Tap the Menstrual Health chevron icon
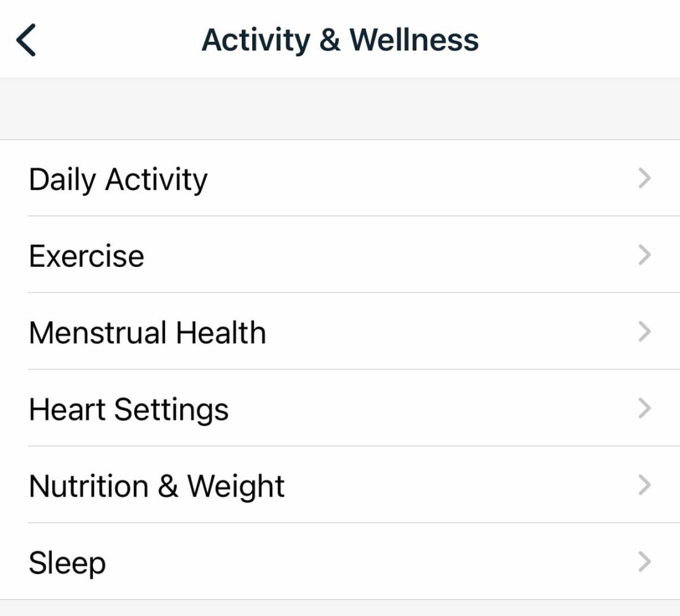This screenshot has height=616, width=680. point(644,332)
